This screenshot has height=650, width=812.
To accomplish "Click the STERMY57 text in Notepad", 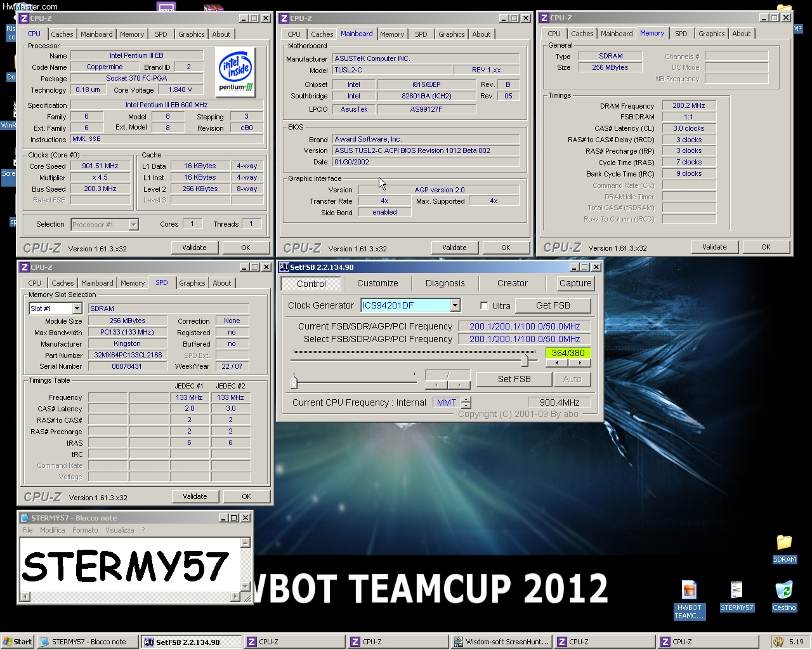I will (x=126, y=567).
